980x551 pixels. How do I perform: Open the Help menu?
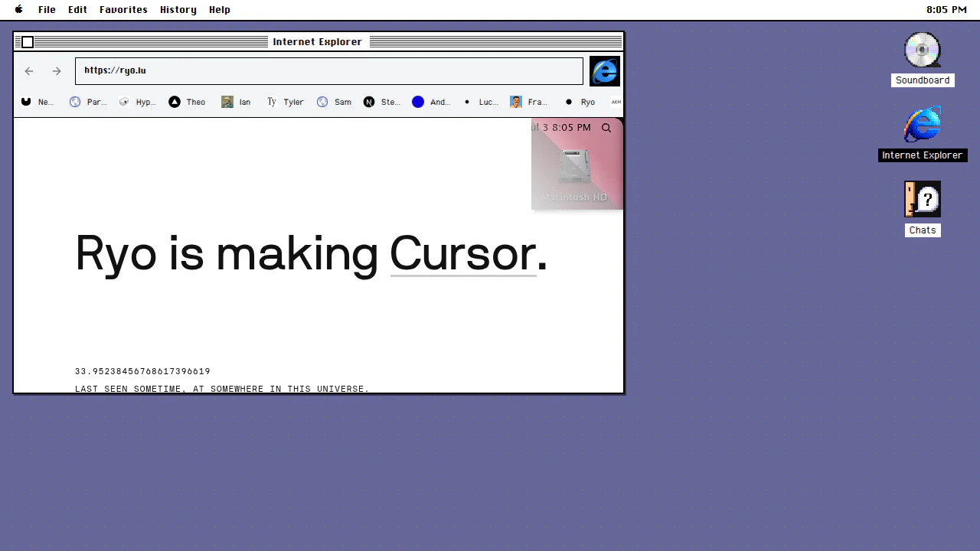pyautogui.click(x=220, y=10)
